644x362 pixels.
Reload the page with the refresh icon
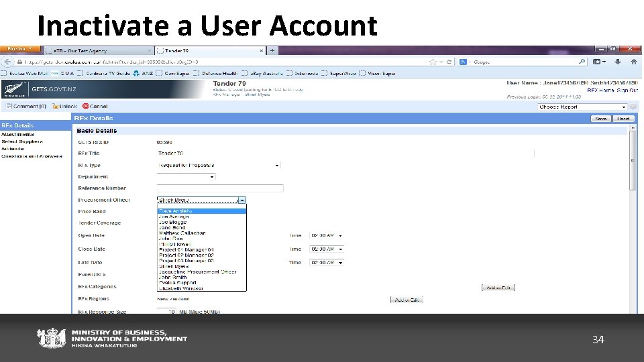point(449,62)
